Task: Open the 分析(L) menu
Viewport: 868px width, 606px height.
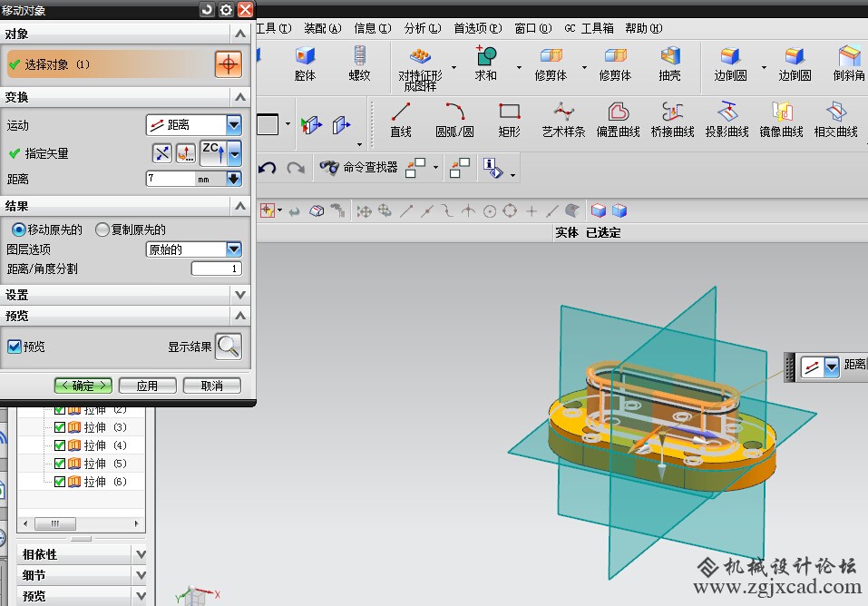Action: click(423, 28)
